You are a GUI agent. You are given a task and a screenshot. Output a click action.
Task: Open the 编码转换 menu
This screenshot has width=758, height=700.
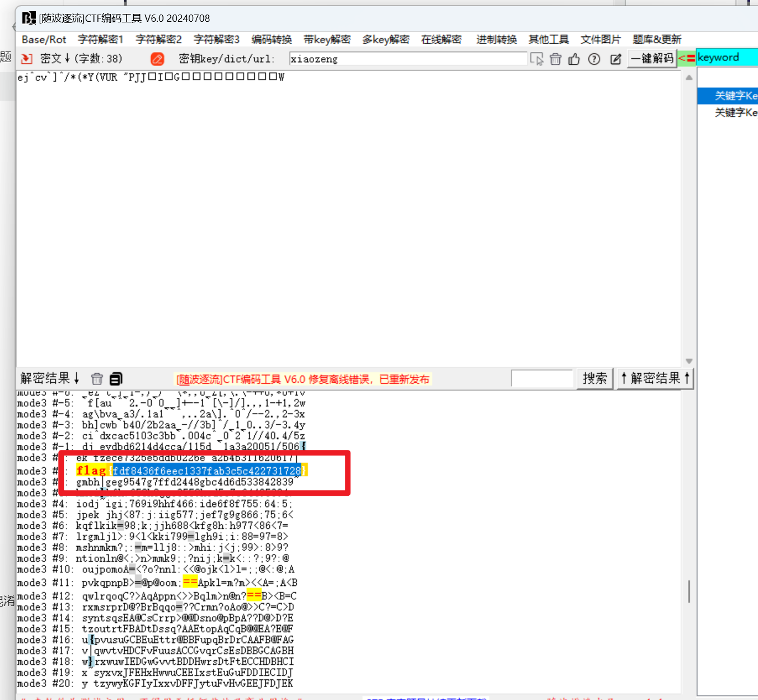272,40
